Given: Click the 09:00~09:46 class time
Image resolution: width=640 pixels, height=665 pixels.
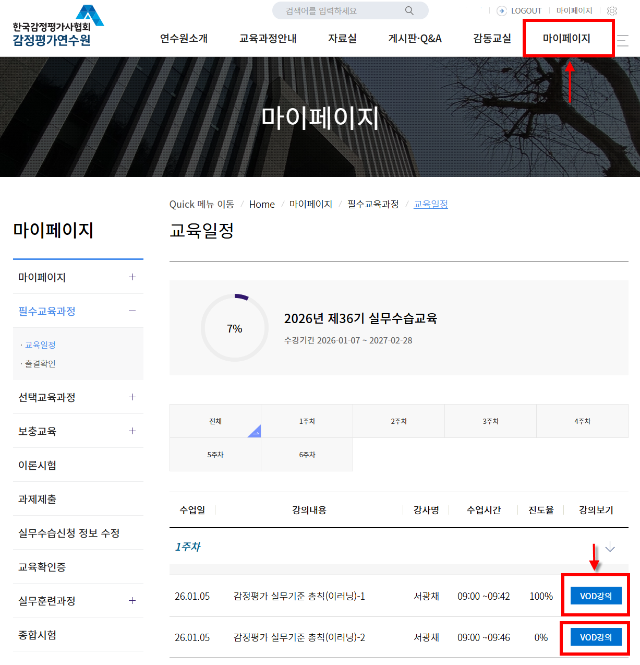Looking at the screenshot, I should [483, 637].
